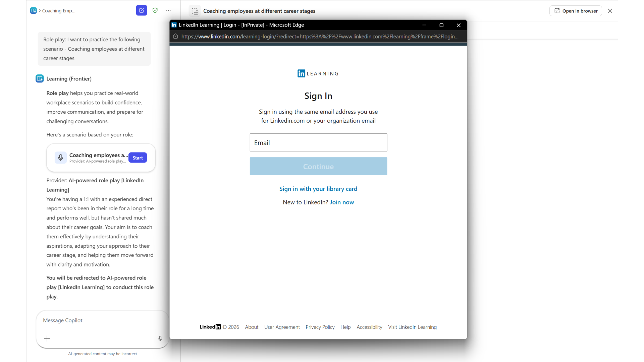Click Visit LinkedIn Learning footer link
This screenshot has height=362, width=644.
click(x=412, y=327)
